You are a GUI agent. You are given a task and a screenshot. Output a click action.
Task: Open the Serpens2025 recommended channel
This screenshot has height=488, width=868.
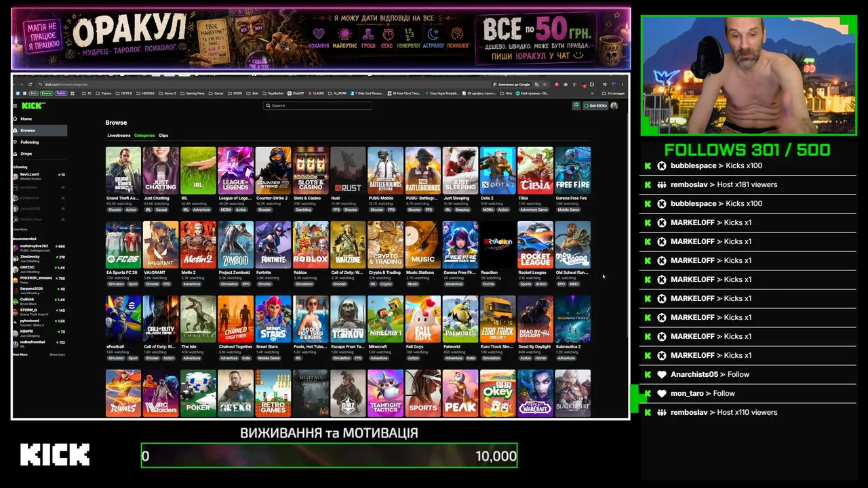tap(39, 290)
